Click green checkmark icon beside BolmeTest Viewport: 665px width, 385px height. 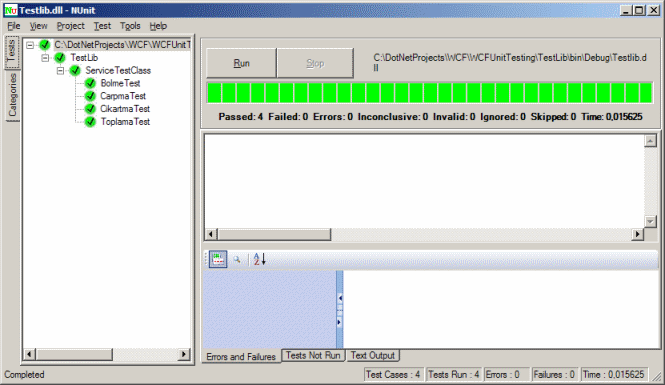click(x=90, y=83)
